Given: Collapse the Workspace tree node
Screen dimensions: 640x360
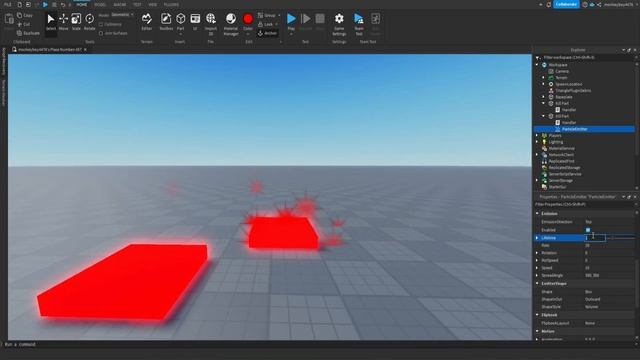Looking at the screenshot, I should (538, 65).
